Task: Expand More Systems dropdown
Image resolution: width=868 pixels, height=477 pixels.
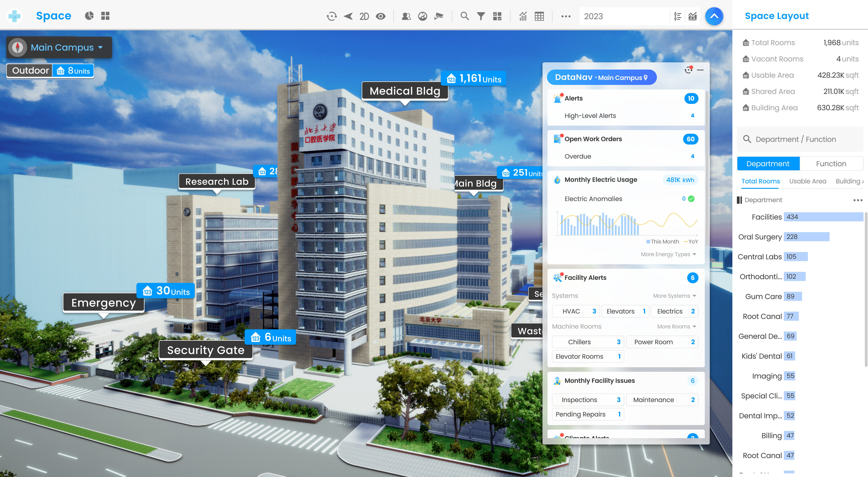Action: pos(674,296)
